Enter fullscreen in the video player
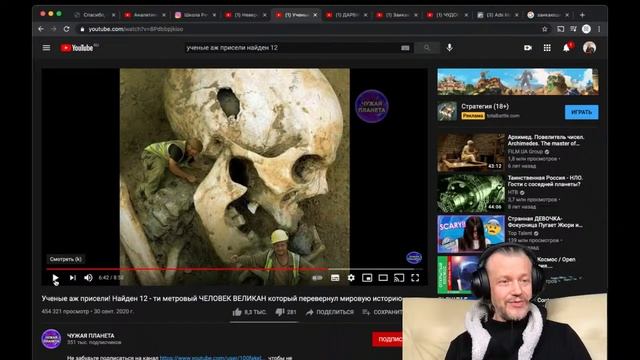 [415, 278]
